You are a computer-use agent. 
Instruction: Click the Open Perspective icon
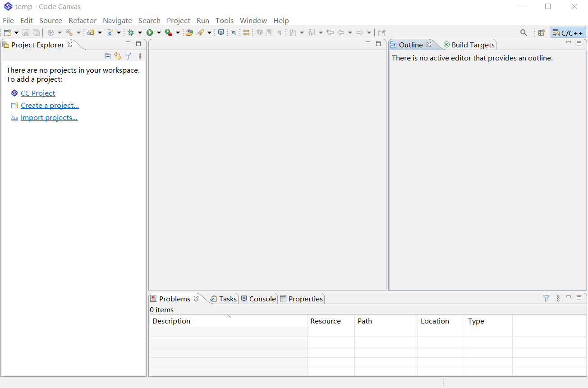[541, 32]
